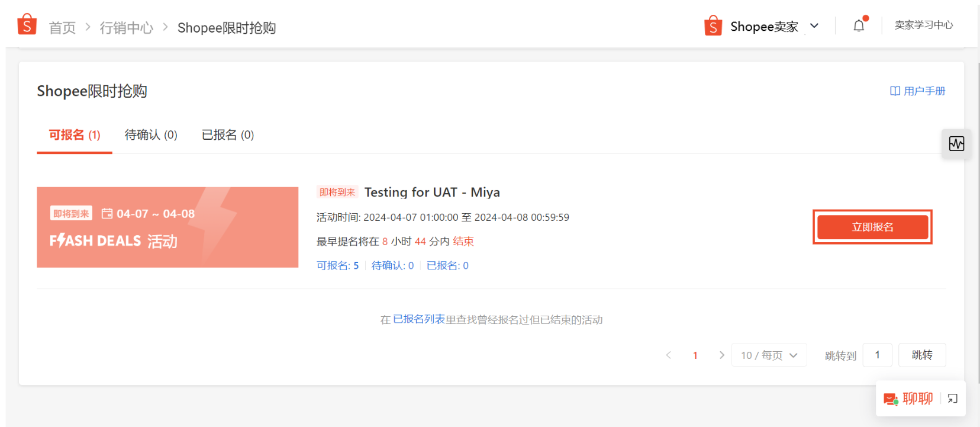
Task: Click the Testing for UAT - Miya title
Action: pos(432,192)
